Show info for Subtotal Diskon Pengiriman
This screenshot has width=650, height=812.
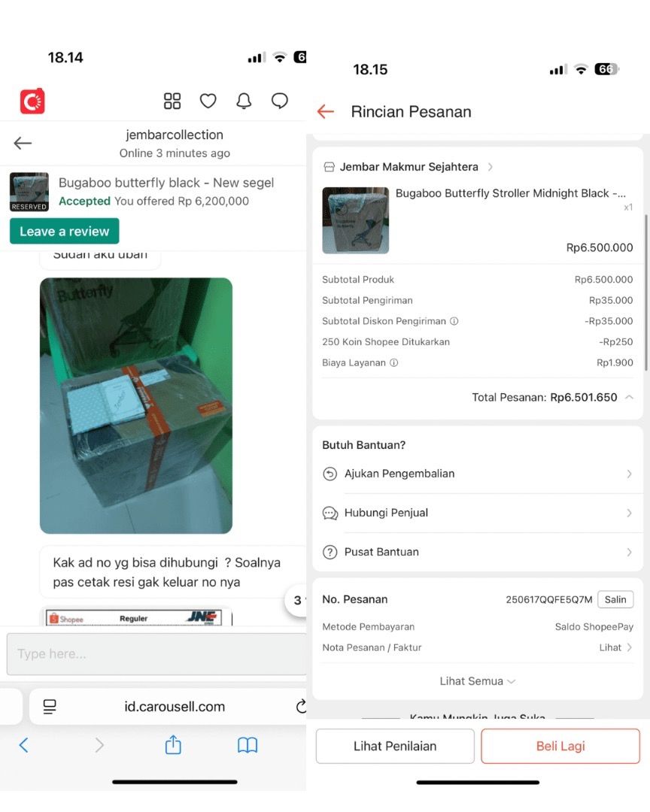click(x=454, y=321)
